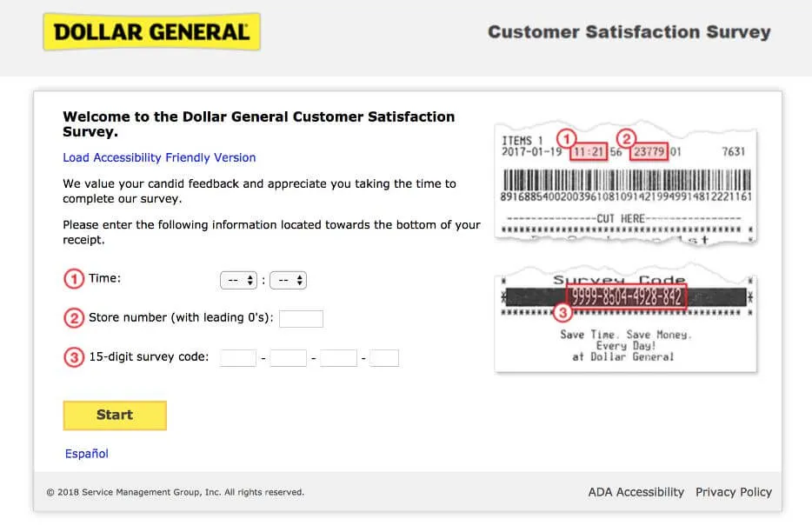Click the red circled 1 beside Time
This screenshot has height=532, width=812.
pos(73,278)
